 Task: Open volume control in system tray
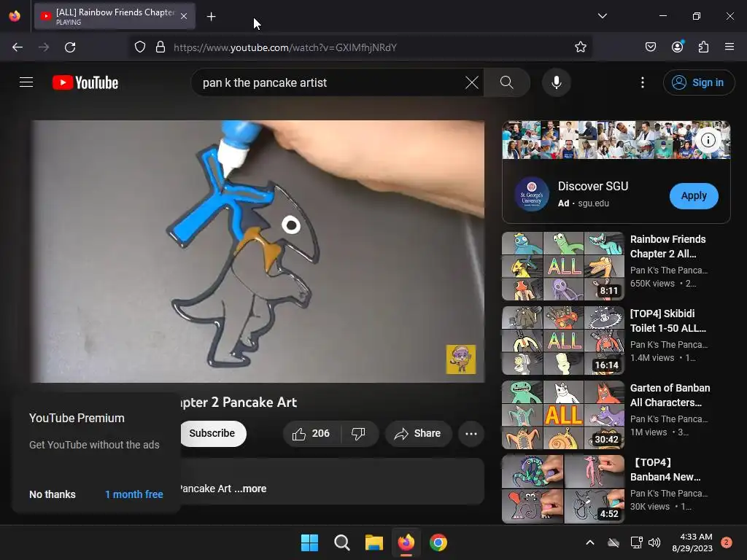coord(654,542)
